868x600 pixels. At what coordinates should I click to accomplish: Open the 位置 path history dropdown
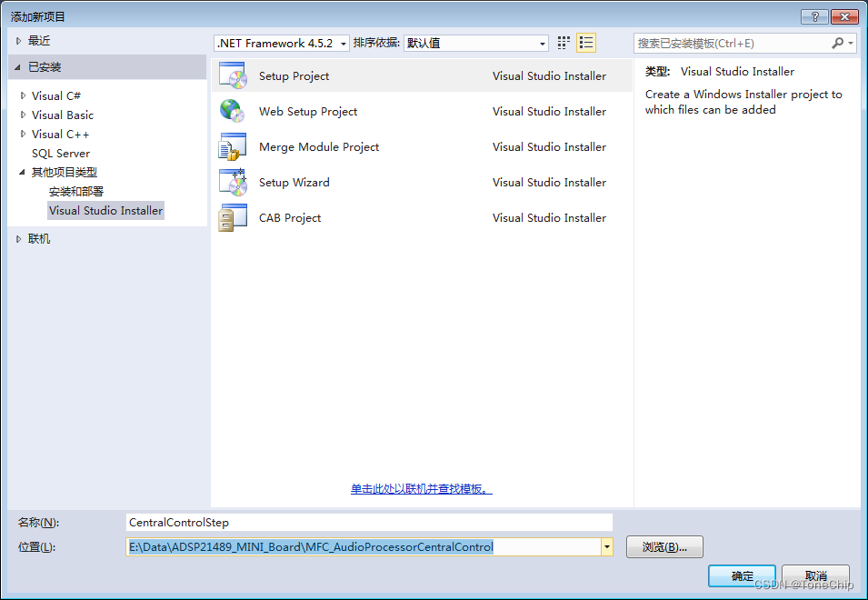(606, 546)
